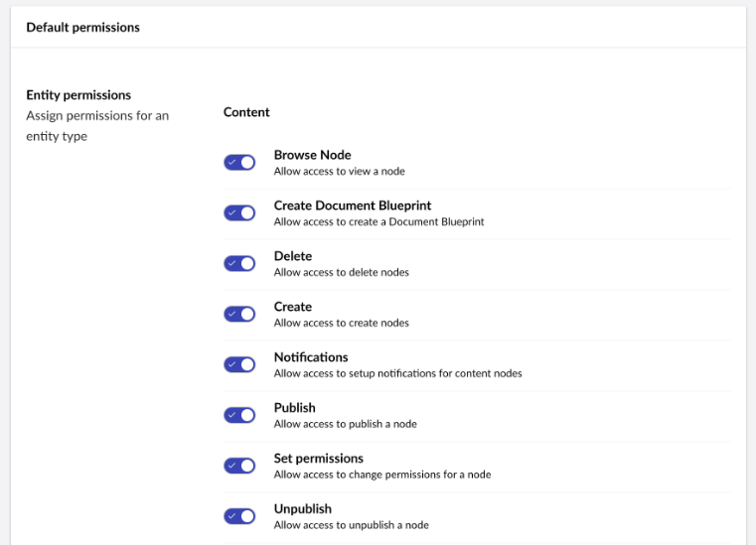
Task: Click 'Assign permissions for an entity type' text
Action: click(96, 126)
